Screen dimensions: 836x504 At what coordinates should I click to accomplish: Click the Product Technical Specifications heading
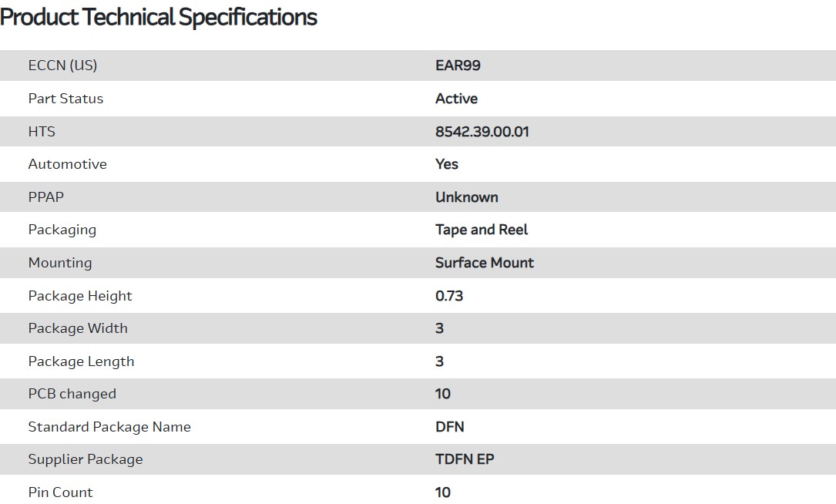pyautogui.click(x=159, y=17)
